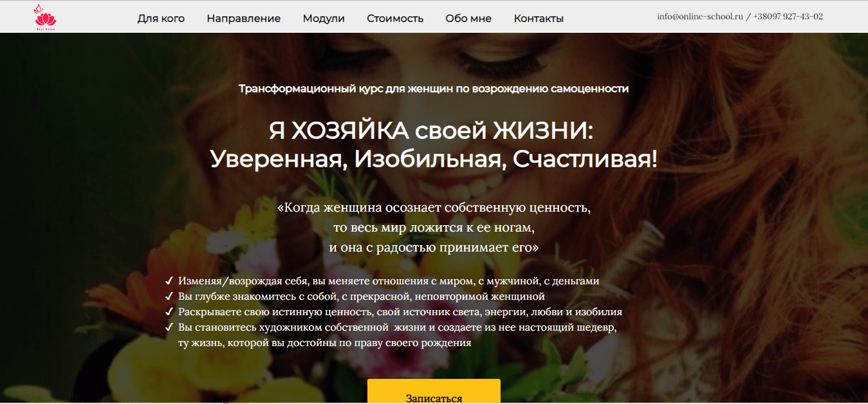Click the quote line "и она с радостью принимает его"

tap(434, 247)
